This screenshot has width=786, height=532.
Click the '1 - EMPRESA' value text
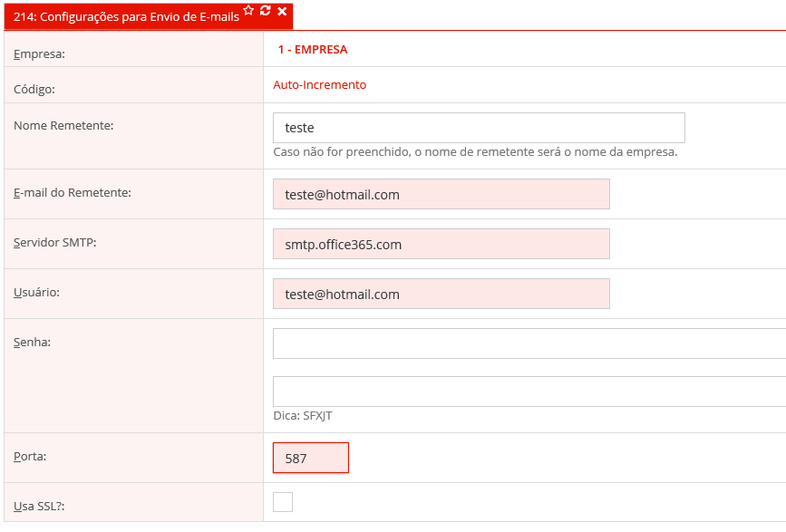tap(313, 50)
